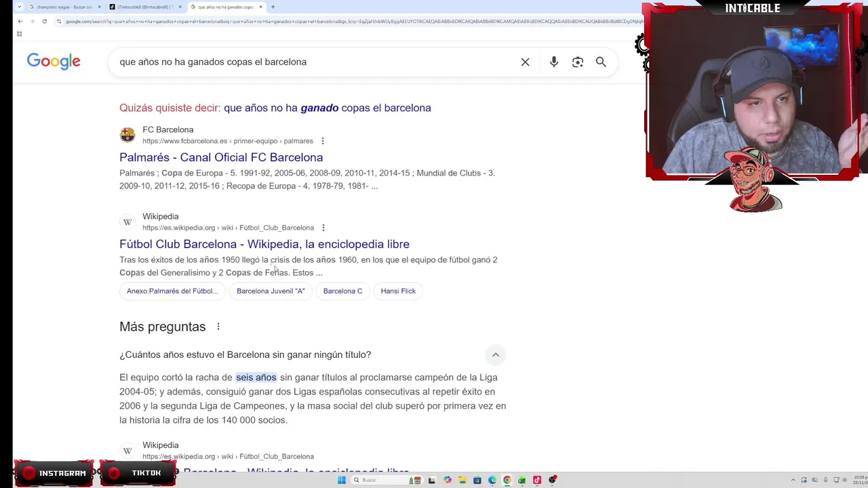The height and width of the screenshot is (488, 868).
Task: Click Wikipedia favicon of first Wikipedia result
Action: coord(127,222)
